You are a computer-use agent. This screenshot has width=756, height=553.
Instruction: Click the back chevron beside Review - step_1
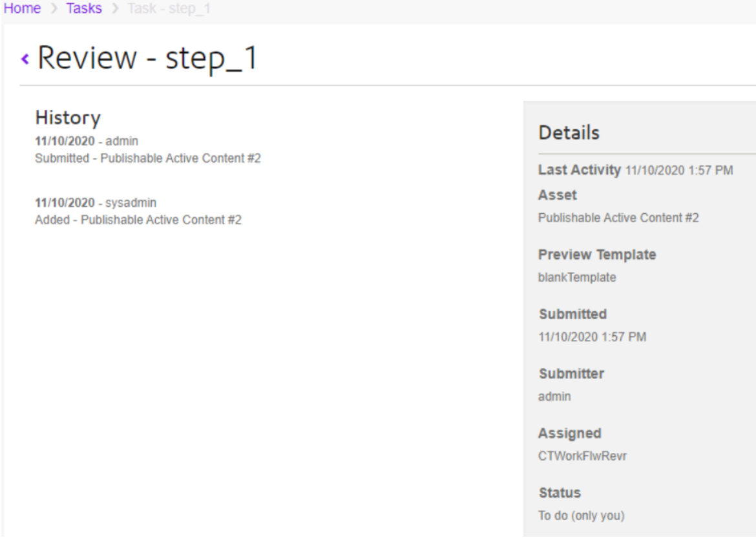click(25, 59)
